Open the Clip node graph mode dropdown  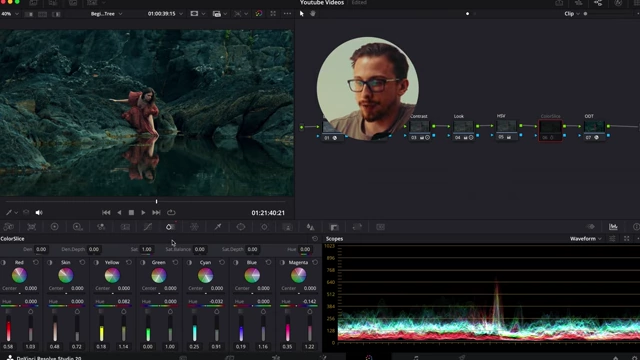coord(571,13)
